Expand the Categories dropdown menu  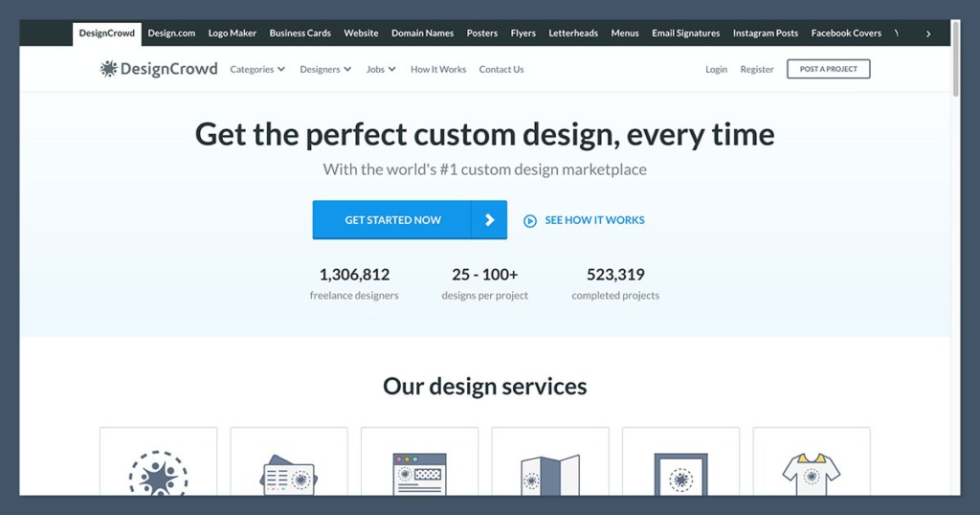(257, 69)
